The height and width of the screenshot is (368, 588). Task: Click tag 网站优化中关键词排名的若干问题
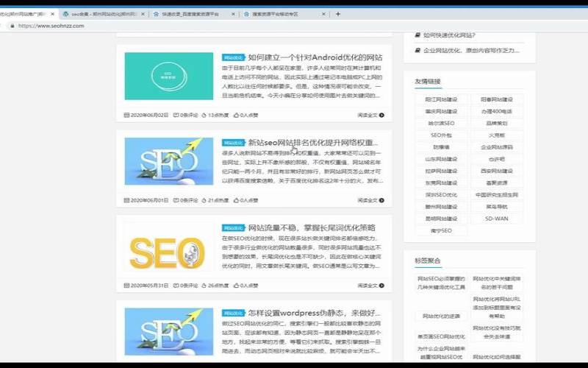pyautogui.click(x=497, y=283)
